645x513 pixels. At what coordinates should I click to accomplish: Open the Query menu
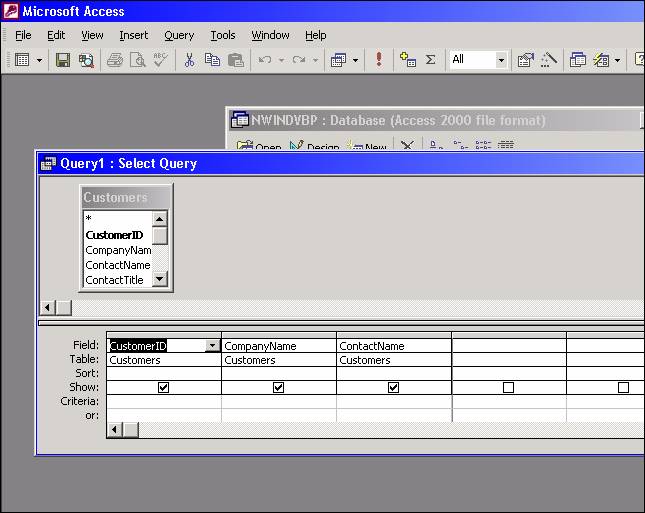pos(179,35)
